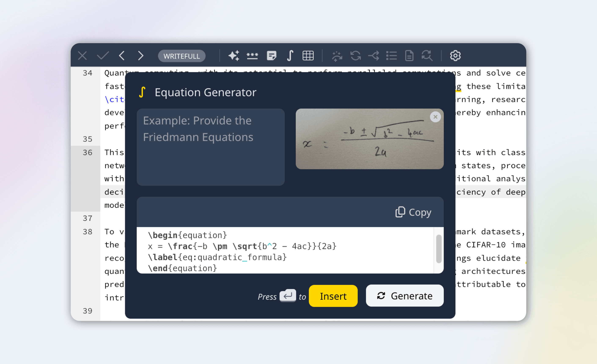Viewport: 597px width, 364px height.
Task: Open the sparkle AI assistant tool
Action: tap(234, 56)
